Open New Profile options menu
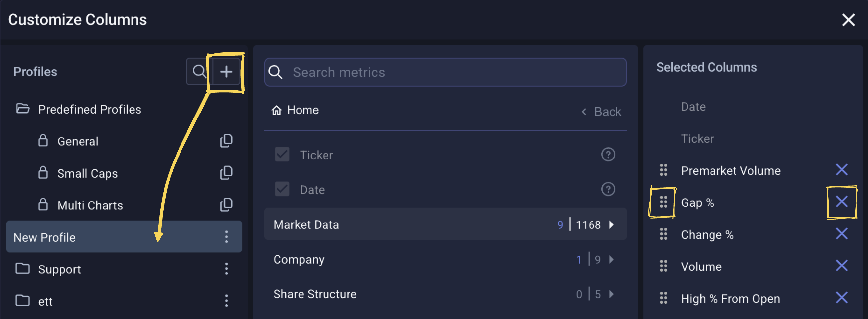This screenshot has width=868, height=319. click(226, 237)
